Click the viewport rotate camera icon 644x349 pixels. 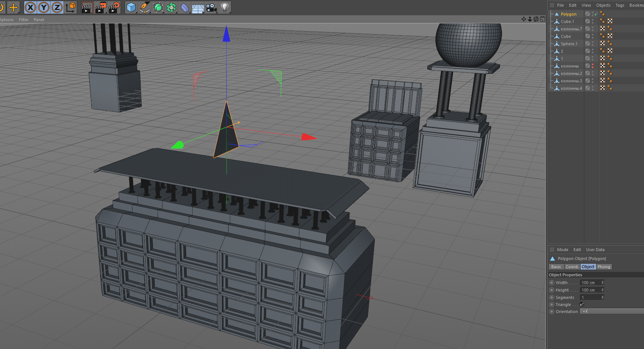coord(536,19)
